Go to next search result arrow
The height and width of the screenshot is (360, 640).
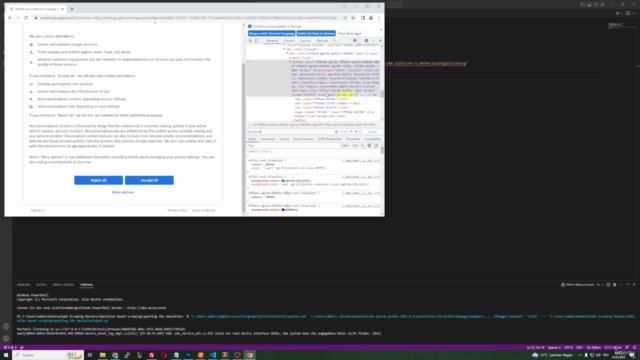(356, 132)
